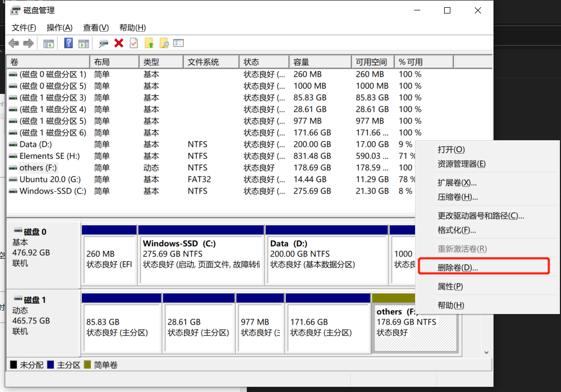Click the blue 主分区 legend swatch

click(x=50, y=365)
